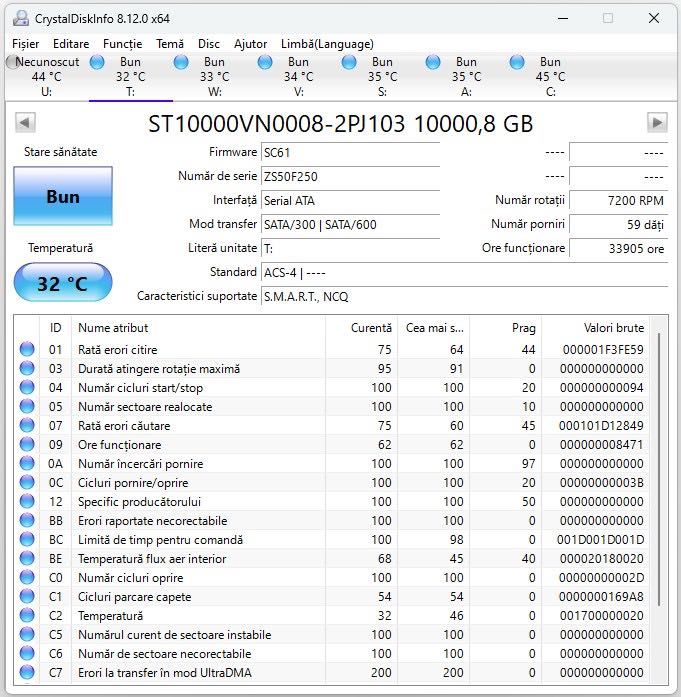
Task: Open the Limbă(Language) menu
Action: tap(327, 44)
